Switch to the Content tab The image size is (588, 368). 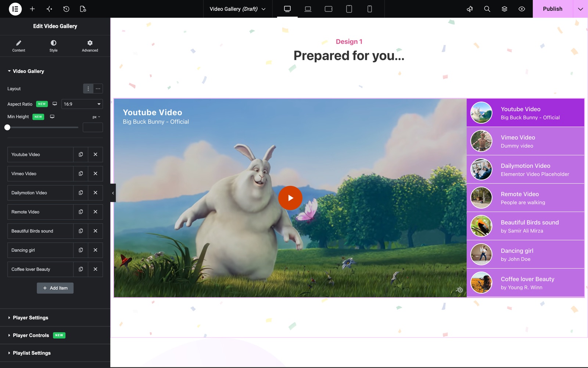(18, 46)
